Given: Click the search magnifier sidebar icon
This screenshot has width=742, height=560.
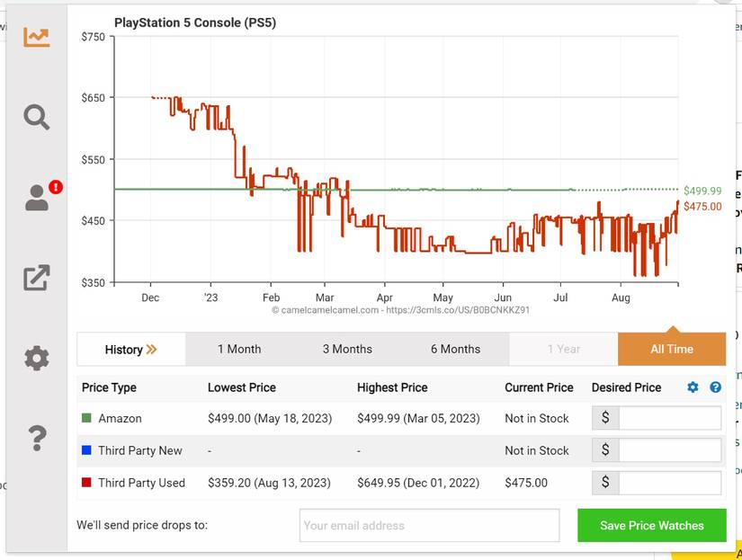Looking at the screenshot, I should [37, 117].
